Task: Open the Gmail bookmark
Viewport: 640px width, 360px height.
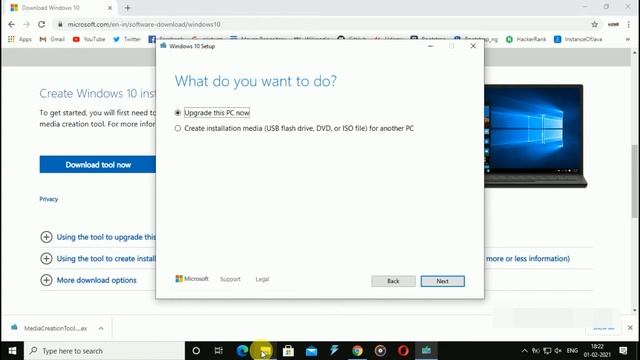Action: (x=52, y=39)
